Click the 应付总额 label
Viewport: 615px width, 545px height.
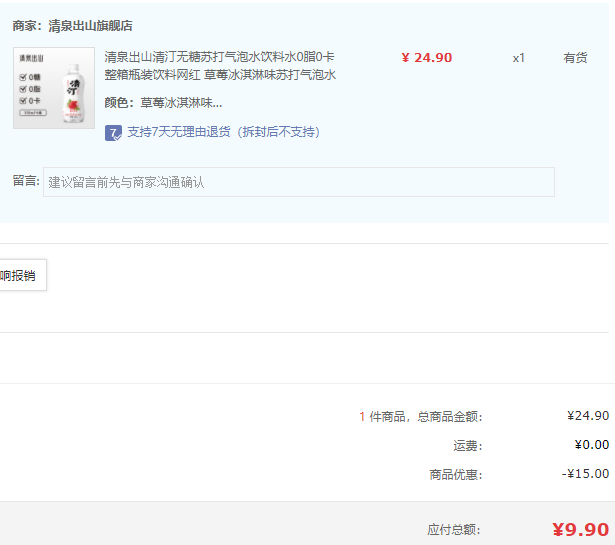(x=453, y=530)
